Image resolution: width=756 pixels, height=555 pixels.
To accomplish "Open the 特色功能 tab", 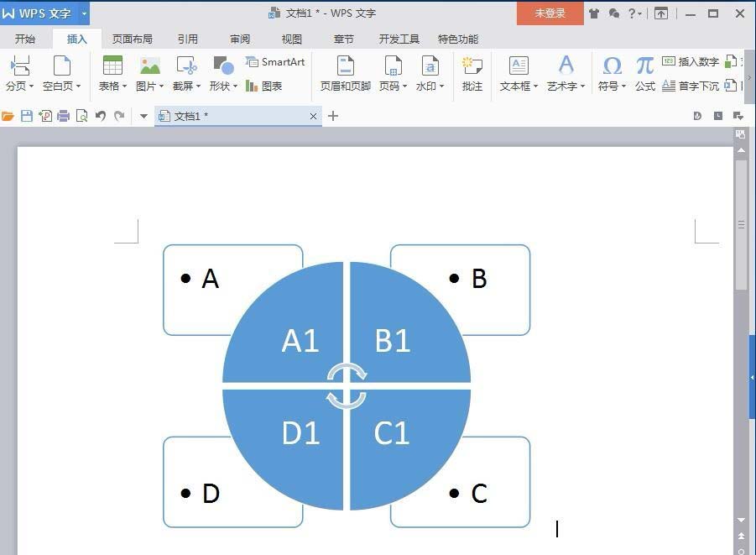I will (x=458, y=39).
